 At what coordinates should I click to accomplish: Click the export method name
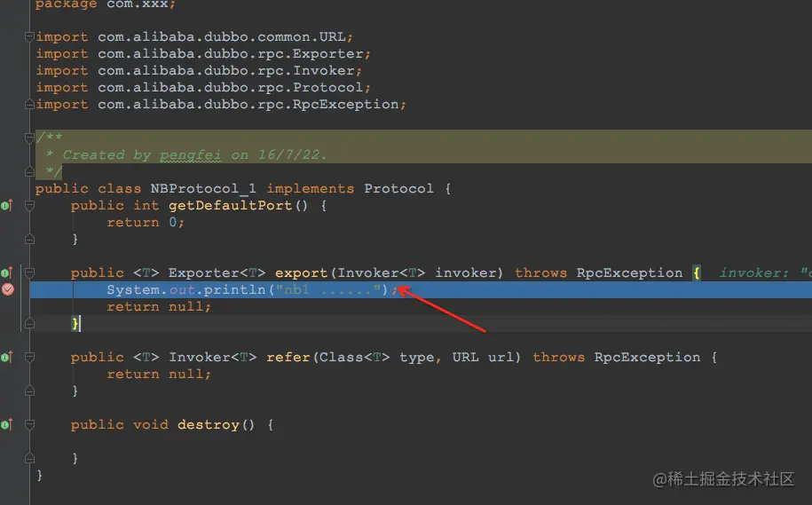[302, 273]
